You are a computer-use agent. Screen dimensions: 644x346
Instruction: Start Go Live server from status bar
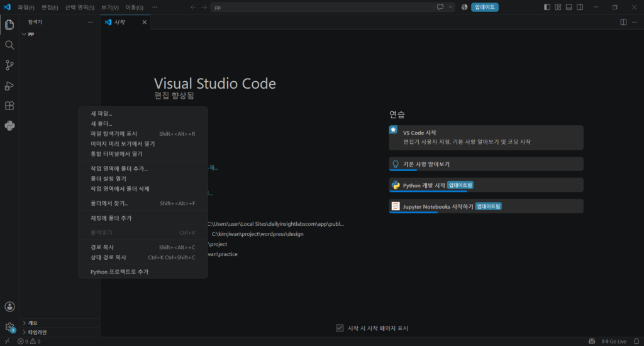coord(614,342)
